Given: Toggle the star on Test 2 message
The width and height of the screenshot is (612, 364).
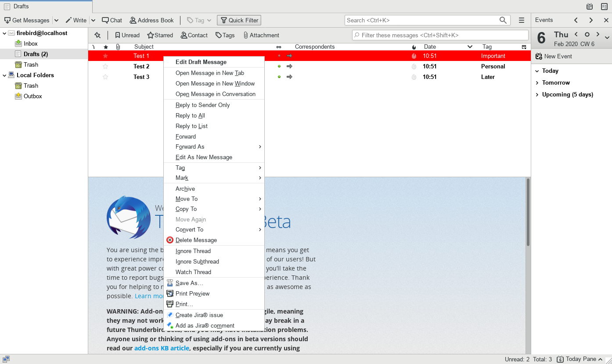Looking at the screenshot, I should (105, 66).
